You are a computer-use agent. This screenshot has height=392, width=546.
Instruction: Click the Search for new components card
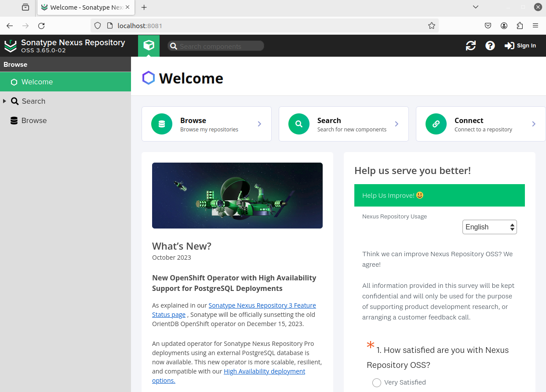[x=344, y=124]
